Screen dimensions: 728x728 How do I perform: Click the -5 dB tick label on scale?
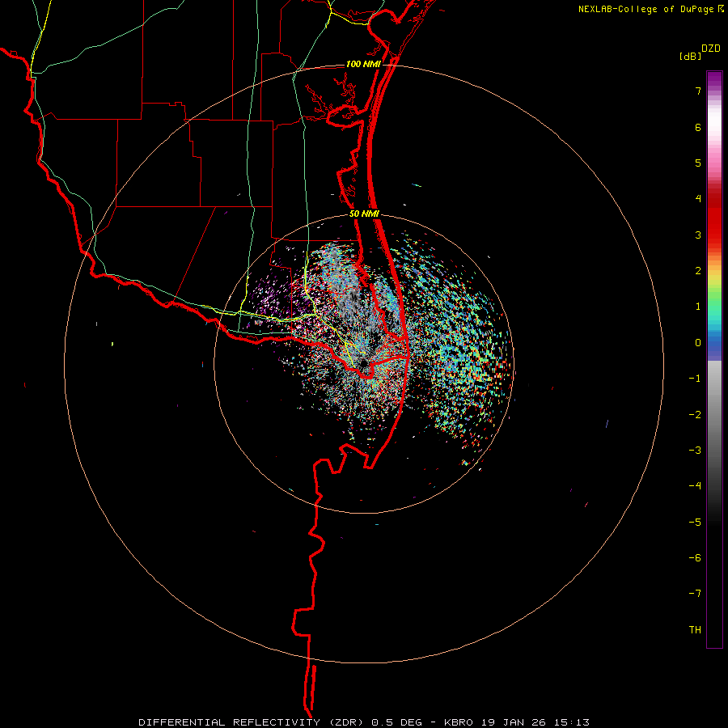pos(695,523)
